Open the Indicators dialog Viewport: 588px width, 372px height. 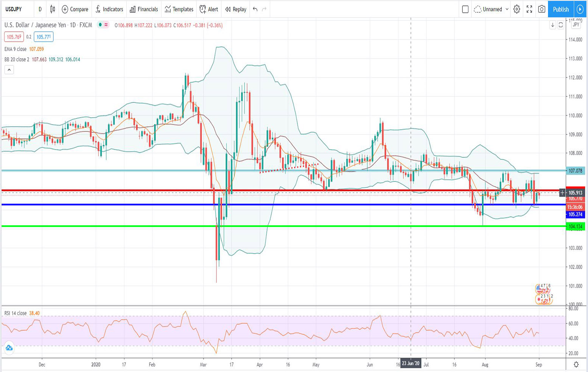(x=109, y=9)
